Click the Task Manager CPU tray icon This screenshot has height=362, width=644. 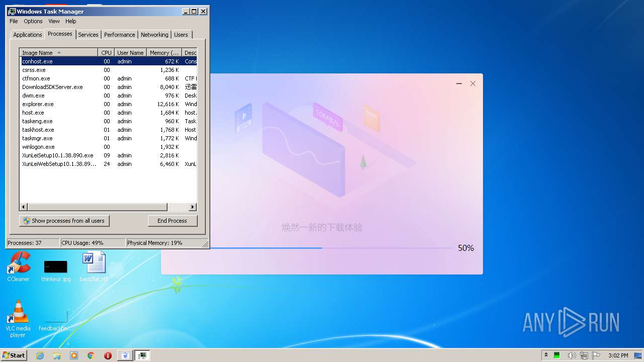pos(557,355)
